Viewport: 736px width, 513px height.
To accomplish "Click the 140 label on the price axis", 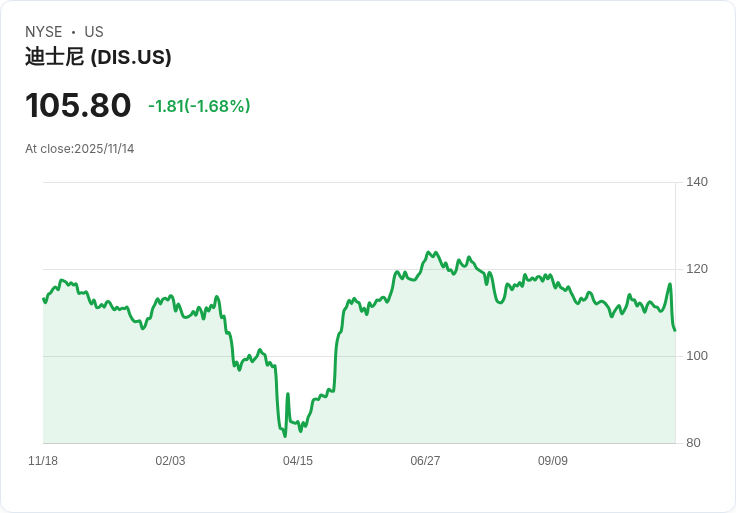I will (x=697, y=182).
